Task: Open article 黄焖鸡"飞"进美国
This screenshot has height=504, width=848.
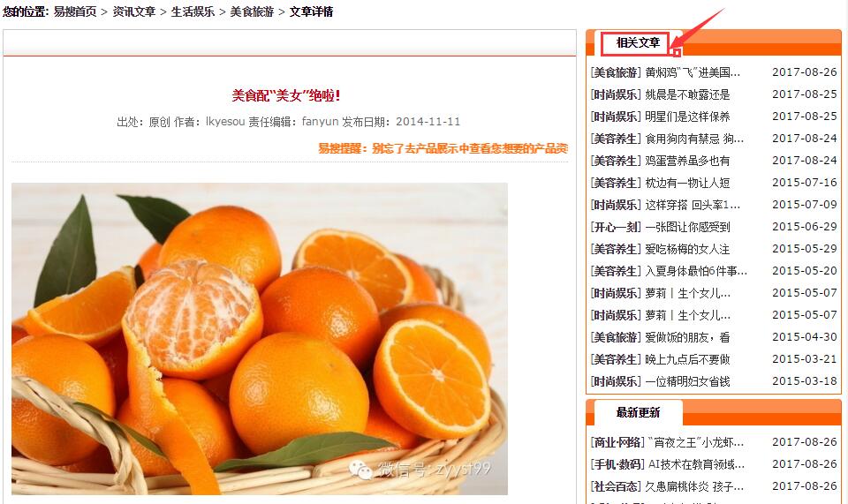Action: tap(693, 72)
